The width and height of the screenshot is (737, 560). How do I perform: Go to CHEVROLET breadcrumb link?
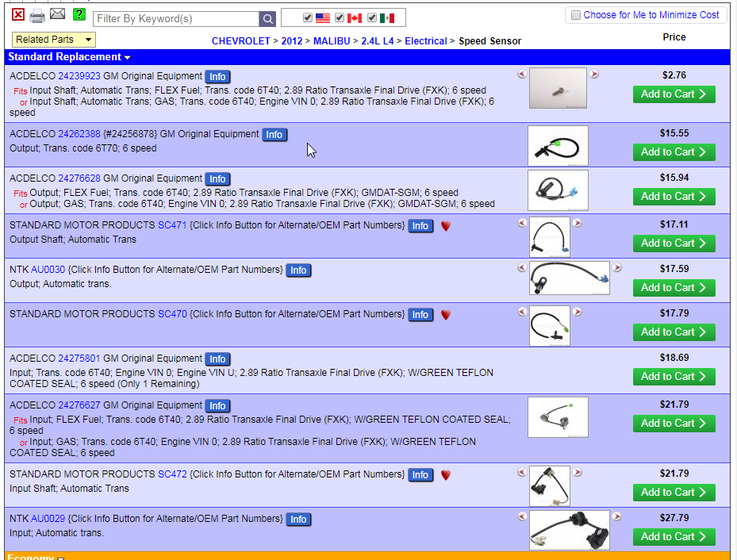pyautogui.click(x=240, y=41)
